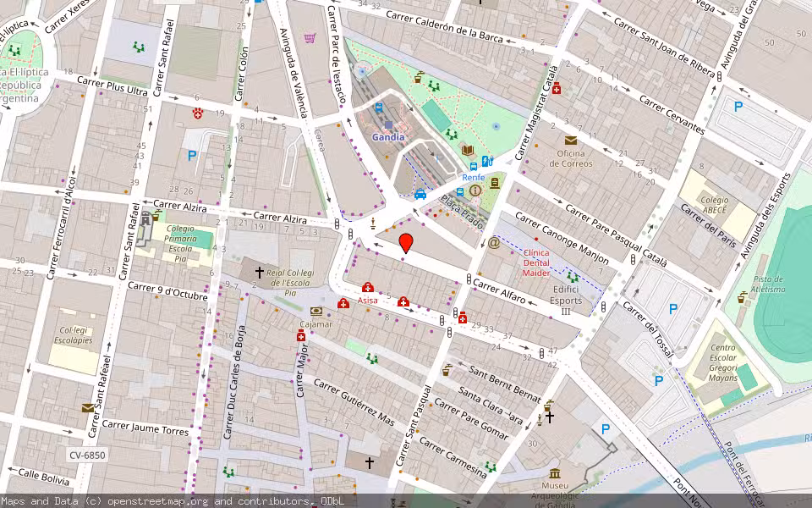Select the pharmacy icon on Carrer Magistrat Català
This screenshot has width=812, height=508.
click(x=557, y=88)
